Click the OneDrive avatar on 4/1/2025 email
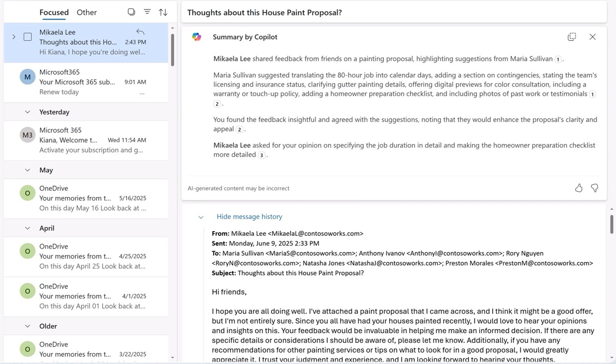The width and height of the screenshot is (616, 364). coord(27,291)
